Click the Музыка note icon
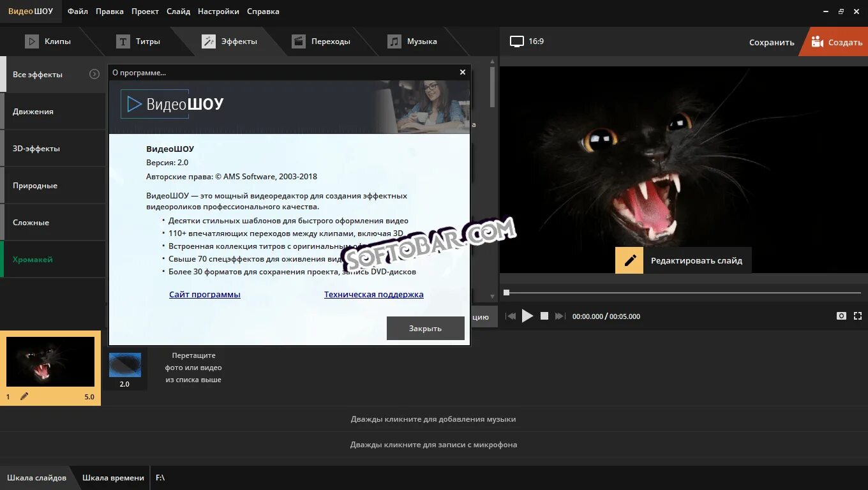This screenshot has height=490, width=868. [395, 41]
